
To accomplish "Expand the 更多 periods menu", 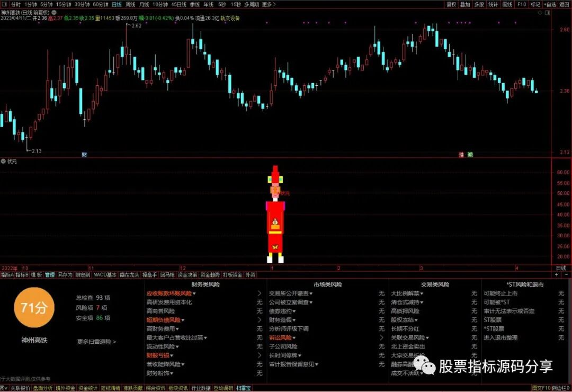I will [269, 4].
